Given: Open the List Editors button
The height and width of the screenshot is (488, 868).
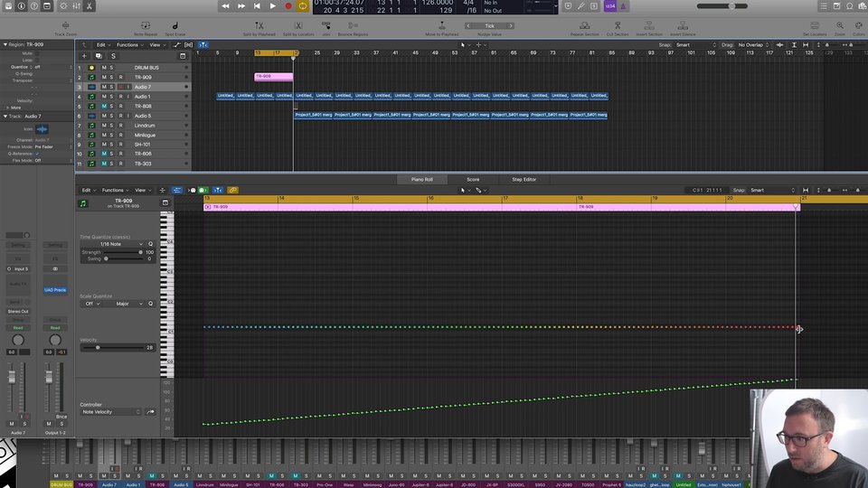Looking at the screenshot, I should tap(823, 6).
